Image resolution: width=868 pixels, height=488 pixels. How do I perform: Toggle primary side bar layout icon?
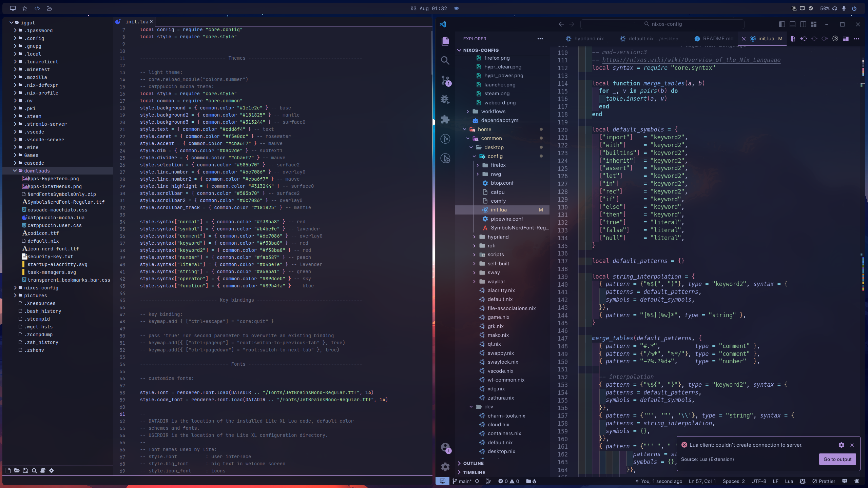(x=782, y=24)
